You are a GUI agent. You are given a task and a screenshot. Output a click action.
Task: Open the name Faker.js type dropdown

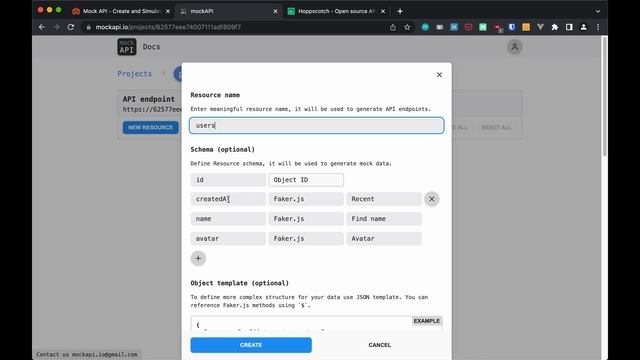point(306,219)
